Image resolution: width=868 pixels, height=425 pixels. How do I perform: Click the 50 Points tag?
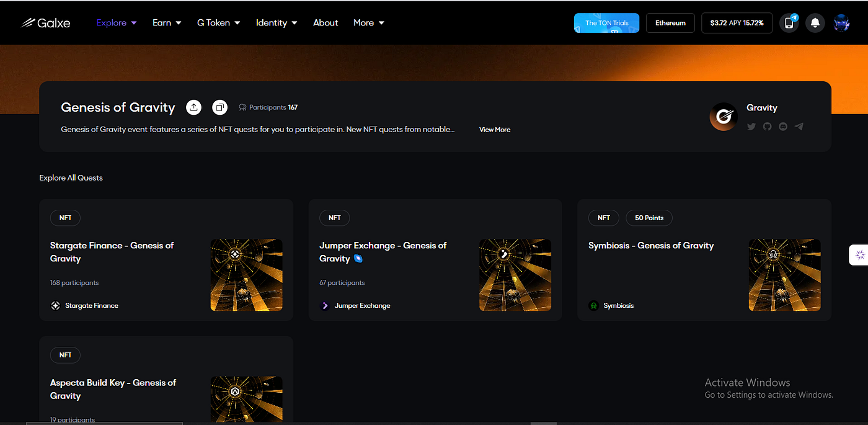(x=649, y=218)
